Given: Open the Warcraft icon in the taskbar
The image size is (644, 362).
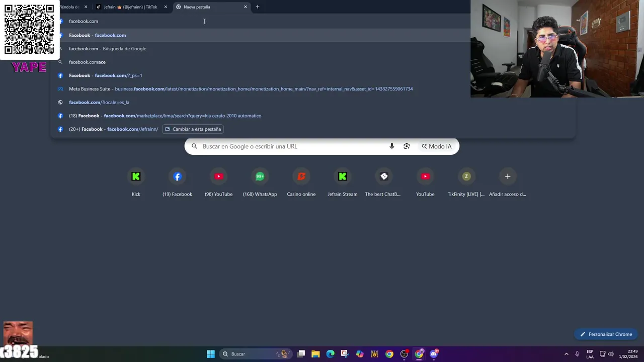Looking at the screenshot, I should pos(374,354).
